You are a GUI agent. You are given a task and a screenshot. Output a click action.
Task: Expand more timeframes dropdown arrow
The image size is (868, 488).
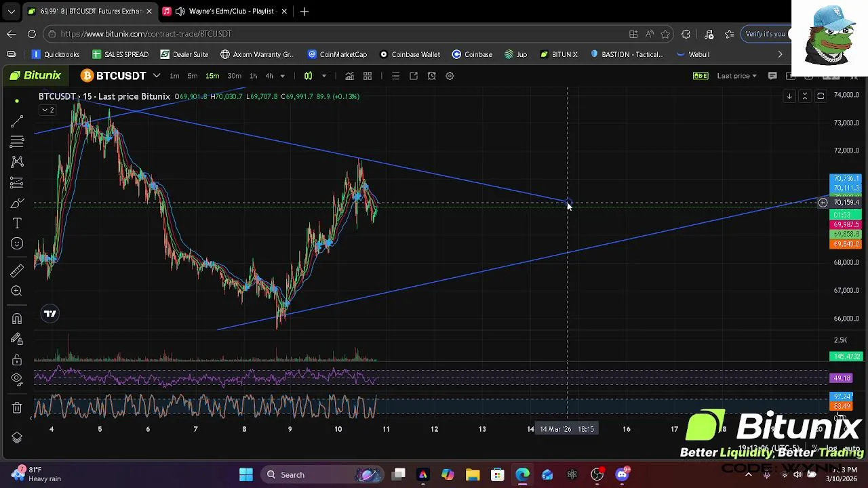[x=283, y=76]
